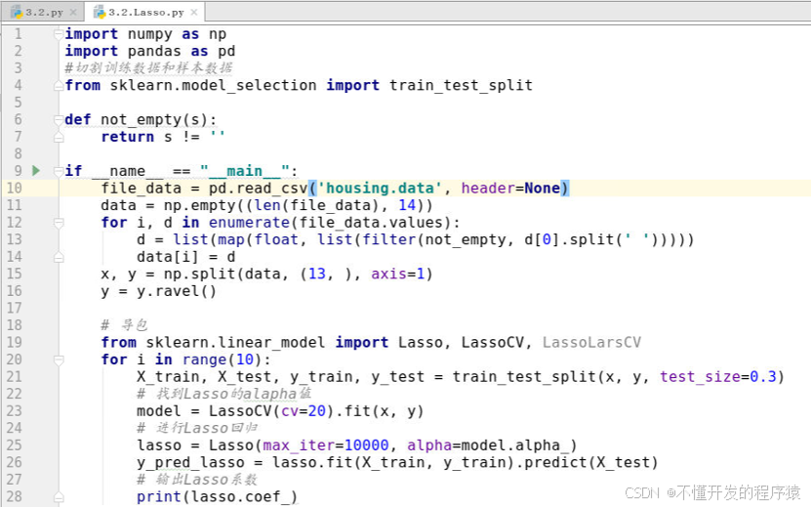
Task: Click line number 10 in gutter
Action: pos(14,188)
